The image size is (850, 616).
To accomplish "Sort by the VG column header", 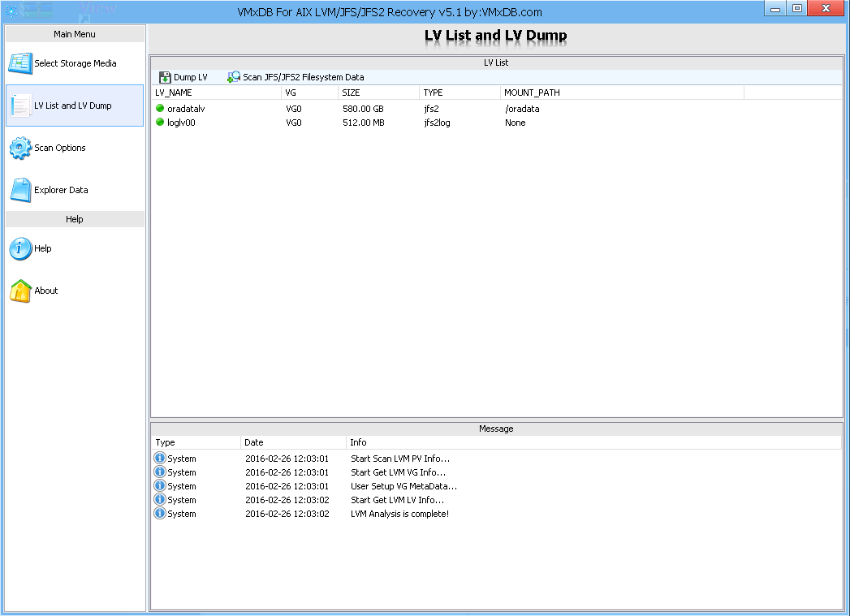I will coord(309,93).
